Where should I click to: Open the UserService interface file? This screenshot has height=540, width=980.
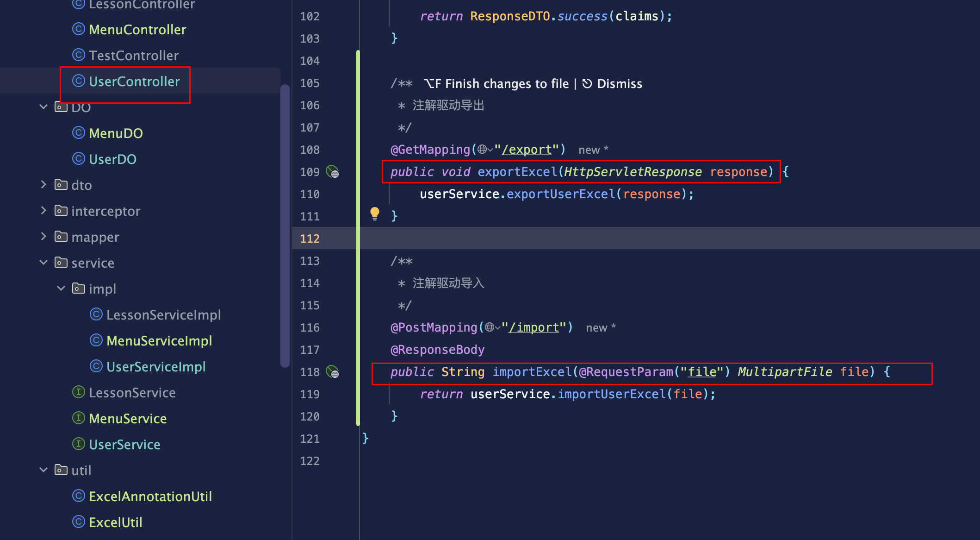point(124,445)
